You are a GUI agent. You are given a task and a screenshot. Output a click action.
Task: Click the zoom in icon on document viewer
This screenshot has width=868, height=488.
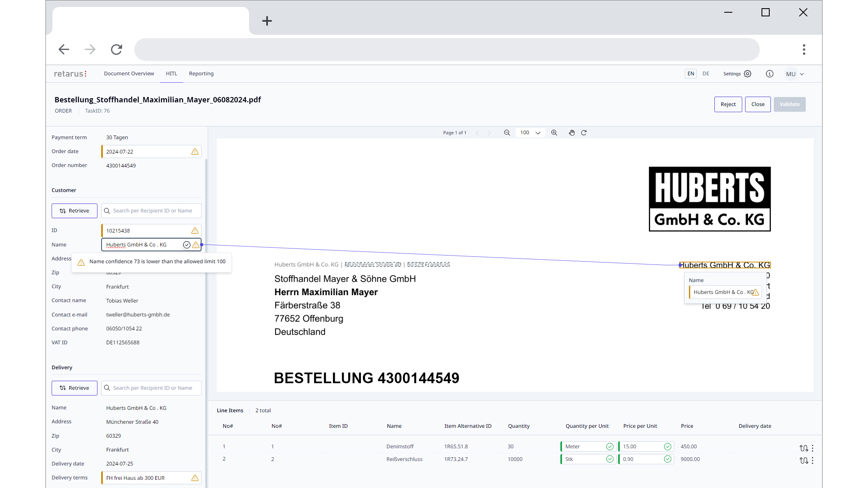[554, 132]
